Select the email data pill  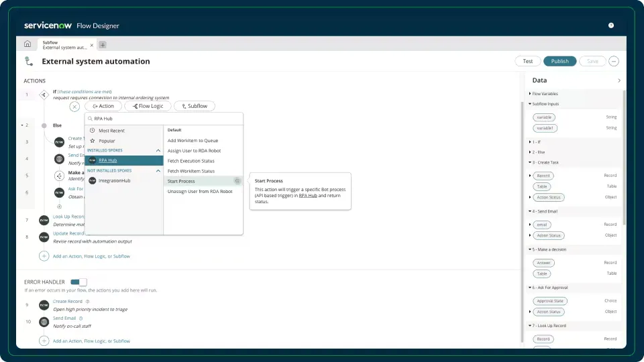tap(542, 225)
